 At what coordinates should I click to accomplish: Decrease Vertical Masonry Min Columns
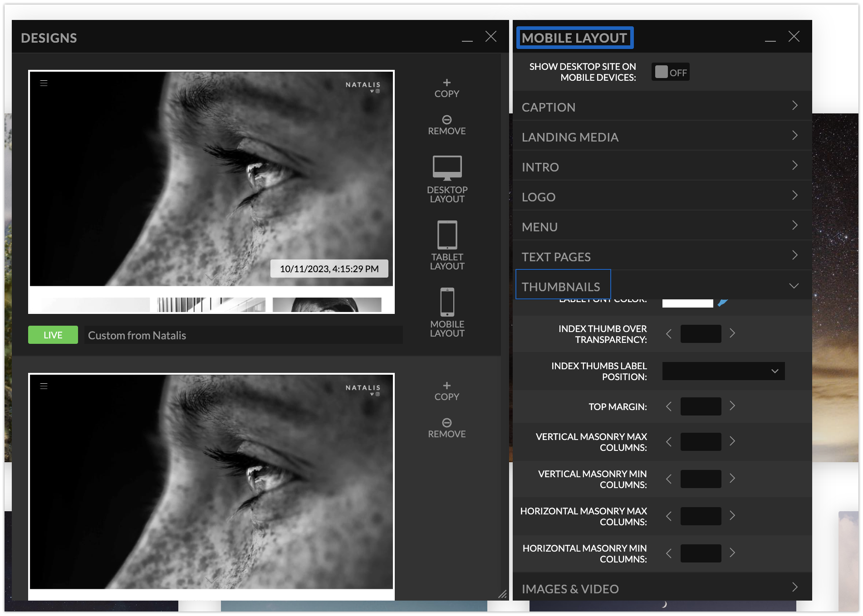point(669,479)
